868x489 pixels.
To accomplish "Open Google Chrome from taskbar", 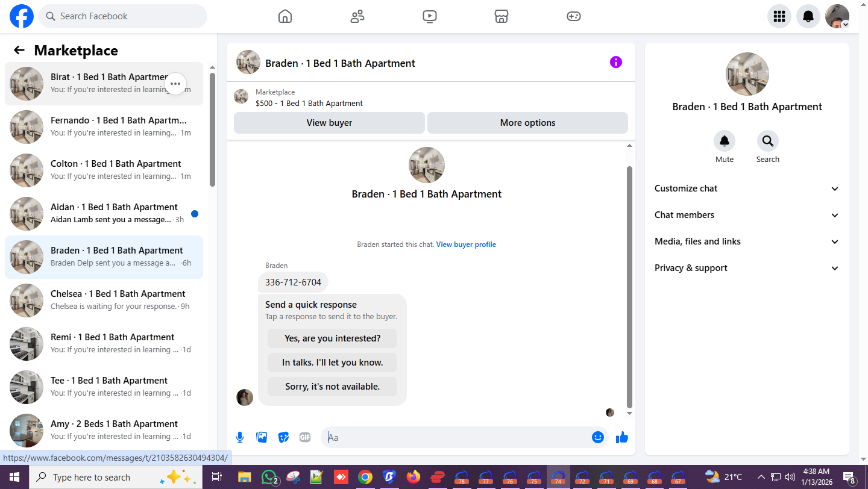I will point(365,477).
